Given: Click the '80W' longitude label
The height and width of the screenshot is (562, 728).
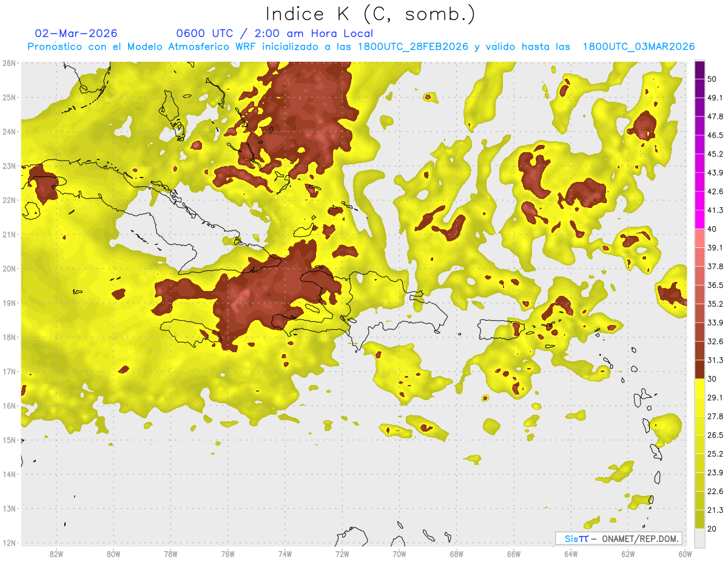Looking at the screenshot, I should click(113, 554).
